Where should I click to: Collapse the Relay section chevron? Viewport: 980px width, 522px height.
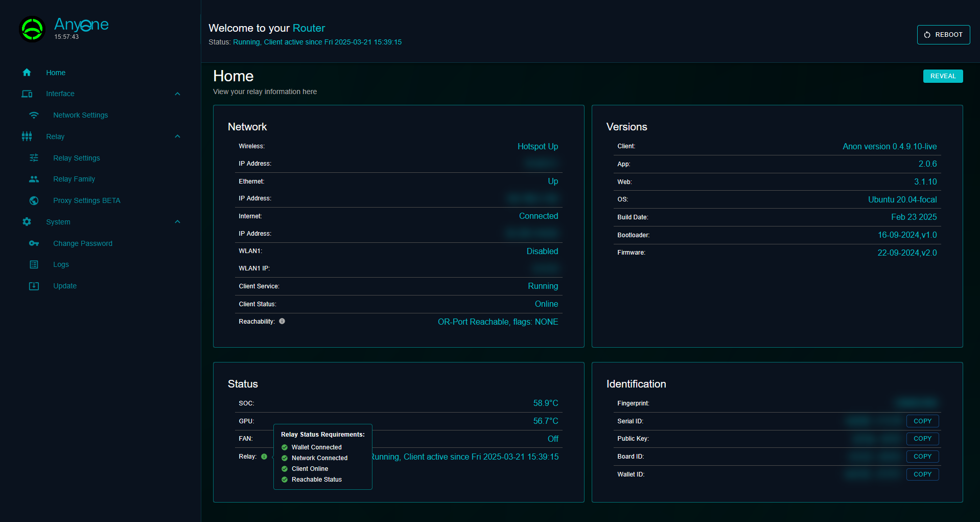tap(177, 137)
